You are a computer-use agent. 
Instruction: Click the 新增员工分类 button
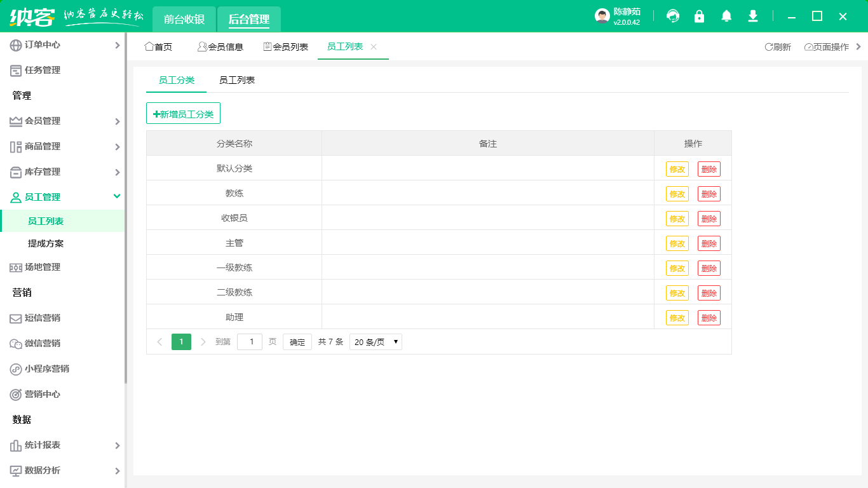[x=183, y=112]
